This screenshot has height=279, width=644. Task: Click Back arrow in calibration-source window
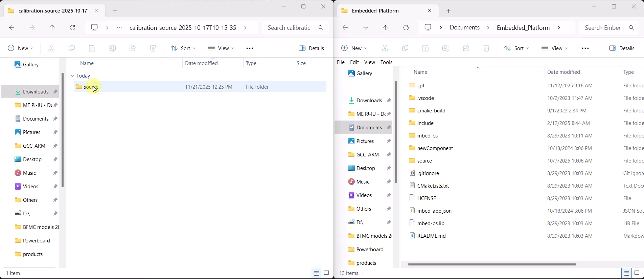[12, 27]
